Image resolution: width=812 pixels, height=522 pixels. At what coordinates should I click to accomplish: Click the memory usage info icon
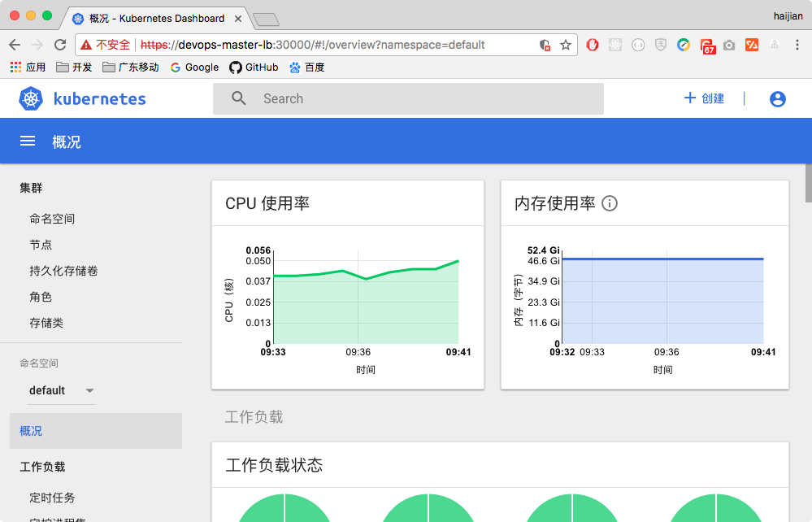[x=610, y=203]
